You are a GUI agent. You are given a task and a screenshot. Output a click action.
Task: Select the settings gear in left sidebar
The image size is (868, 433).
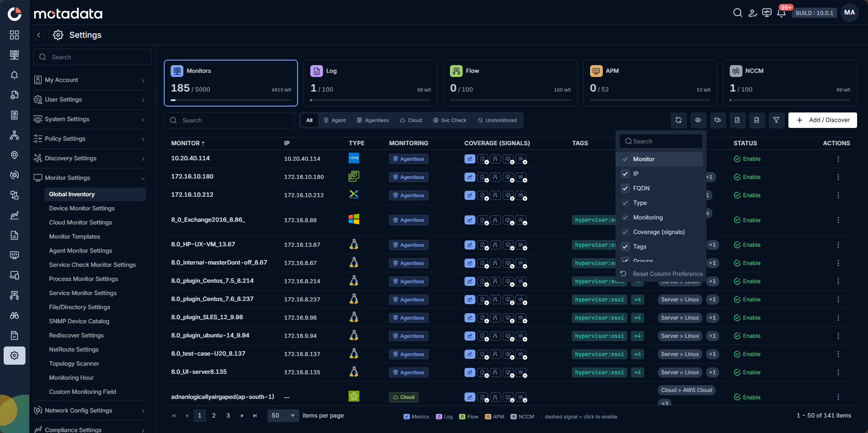click(x=15, y=356)
